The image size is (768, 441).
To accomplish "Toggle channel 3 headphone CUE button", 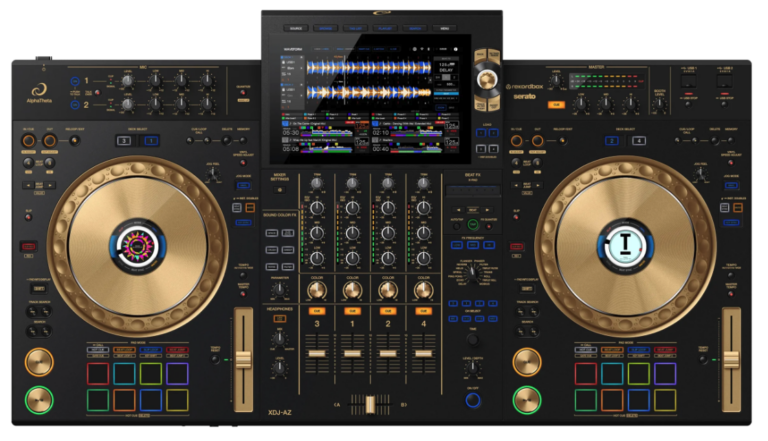I will pos(317,311).
